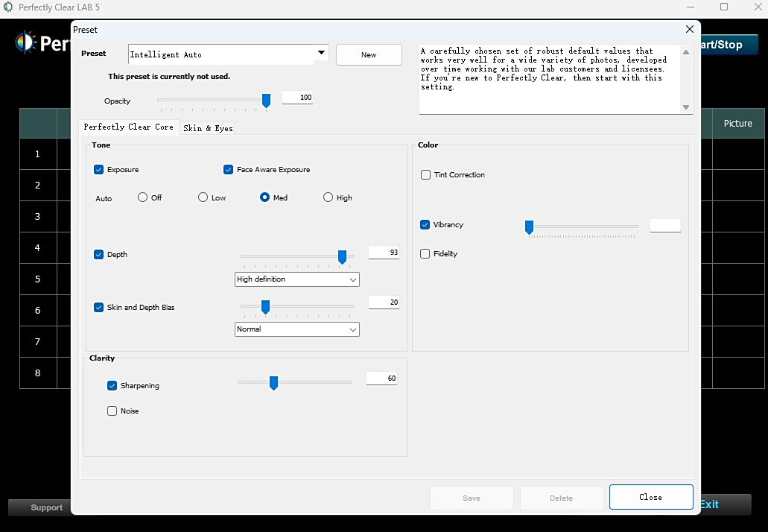
Task: Click the empty Vibrancy value field
Action: tap(665, 225)
